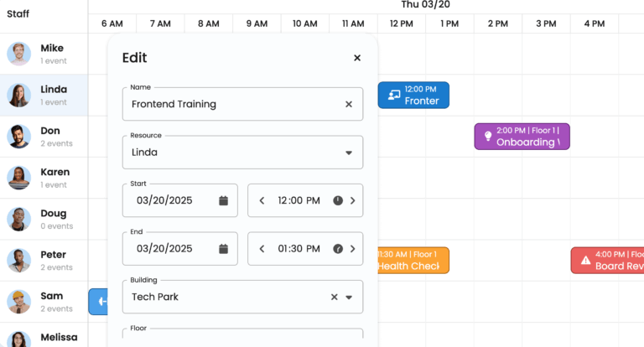644x347 pixels.
Task: Select Doug's avatar in the staff list
Action: tap(19, 220)
